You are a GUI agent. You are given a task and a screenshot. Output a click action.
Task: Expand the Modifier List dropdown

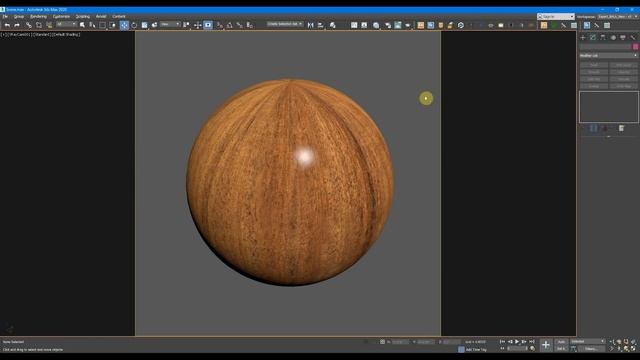tap(608, 56)
